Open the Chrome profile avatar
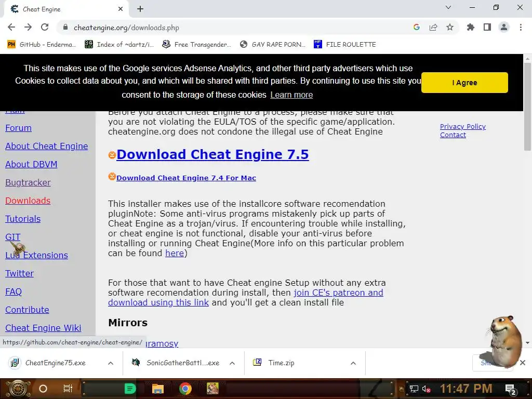The image size is (532, 399). click(504, 27)
